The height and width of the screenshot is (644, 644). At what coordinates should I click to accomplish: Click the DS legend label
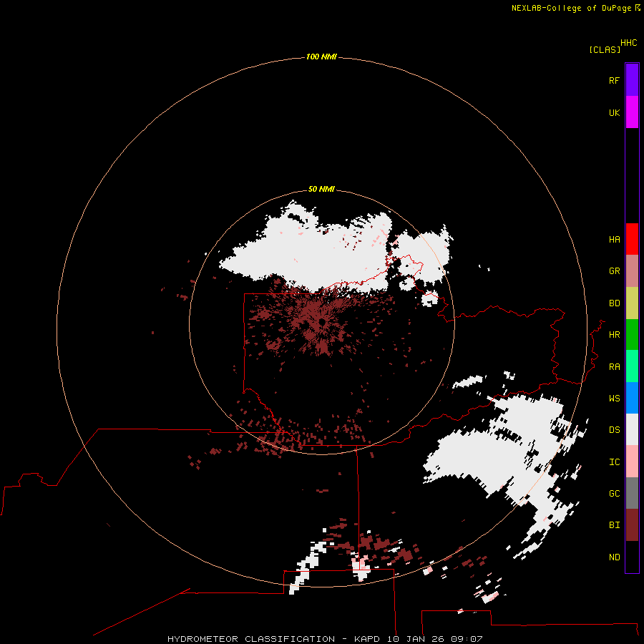pyautogui.click(x=615, y=430)
